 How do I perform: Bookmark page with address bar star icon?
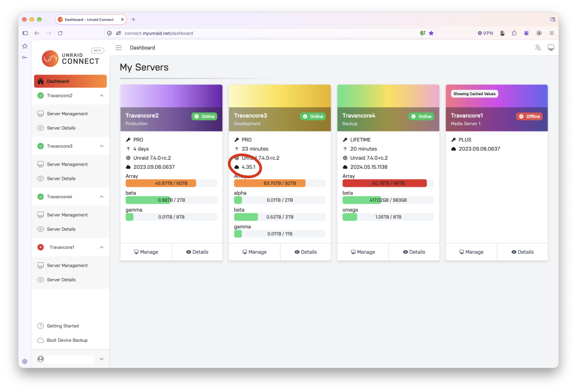431,33
